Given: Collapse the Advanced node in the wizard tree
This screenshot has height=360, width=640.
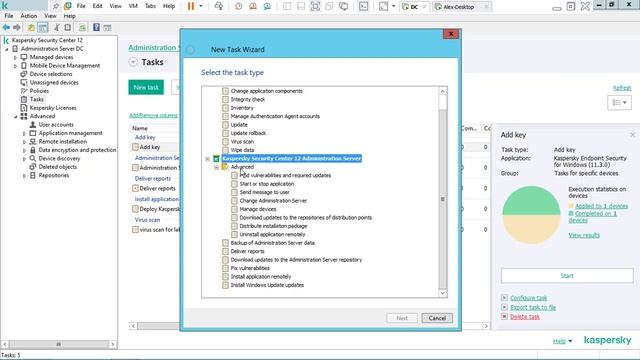Looking at the screenshot, I should tap(216, 167).
